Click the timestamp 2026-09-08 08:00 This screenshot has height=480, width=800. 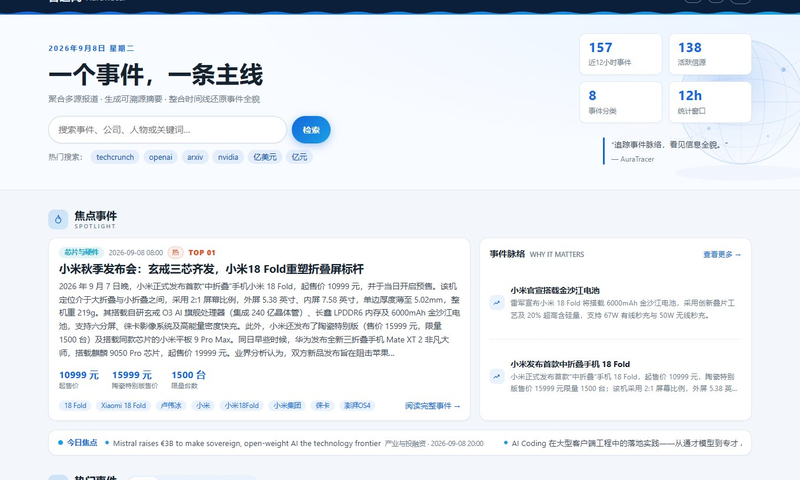(136, 252)
